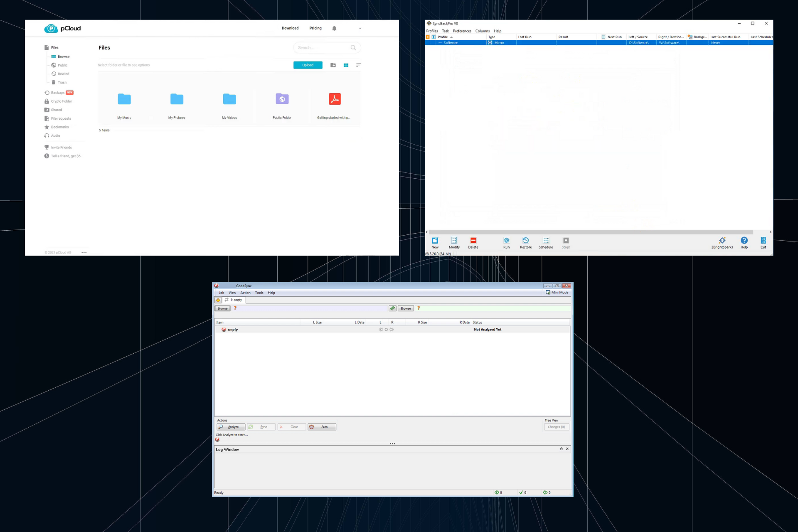Open pCloud sort options icon
This screenshot has width=798, height=532.
pyautogui.click(x=359, y=65)
